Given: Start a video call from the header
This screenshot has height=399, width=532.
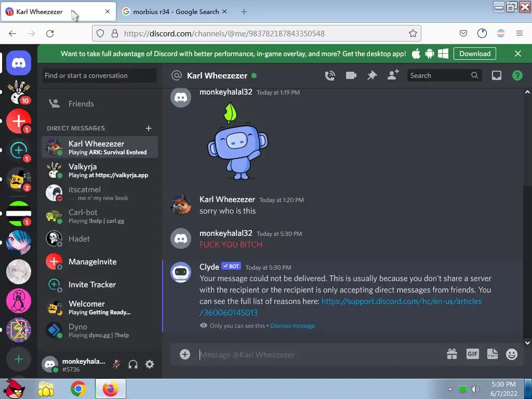Looking at the screenshot, I should [x=351, y=75].
